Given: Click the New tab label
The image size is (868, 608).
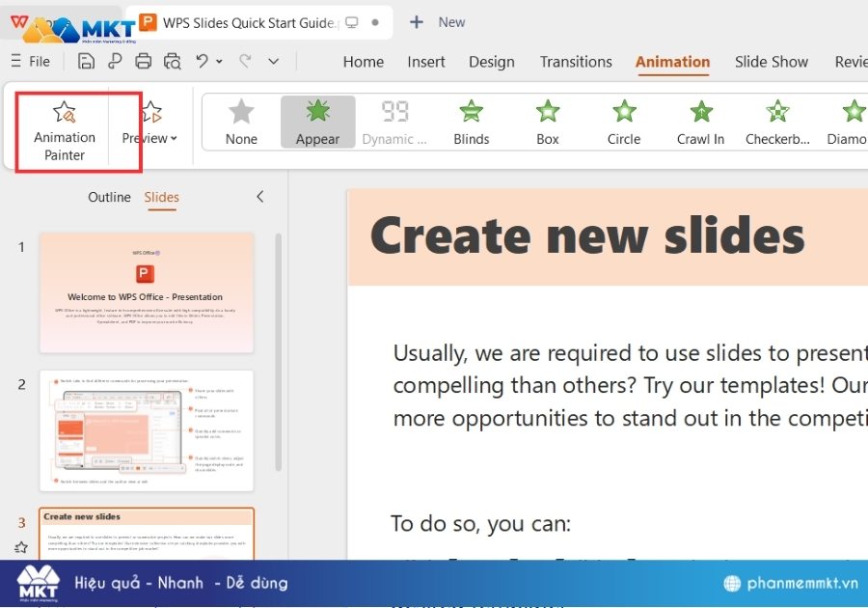Looking at the screenshot, I should pos(451,22).
